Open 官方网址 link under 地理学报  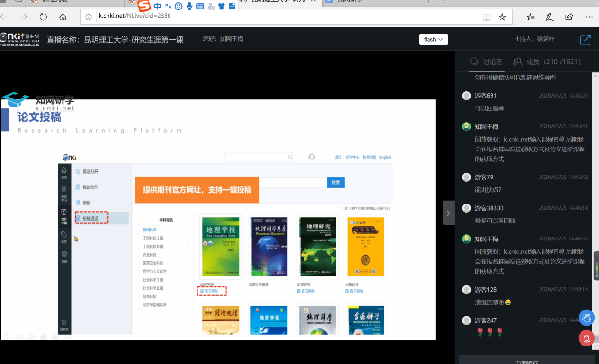coord(209,291)
